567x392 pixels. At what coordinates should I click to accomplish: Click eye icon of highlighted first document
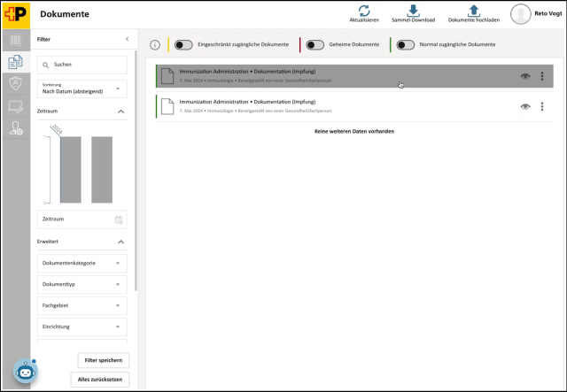[x=525, y=76]
